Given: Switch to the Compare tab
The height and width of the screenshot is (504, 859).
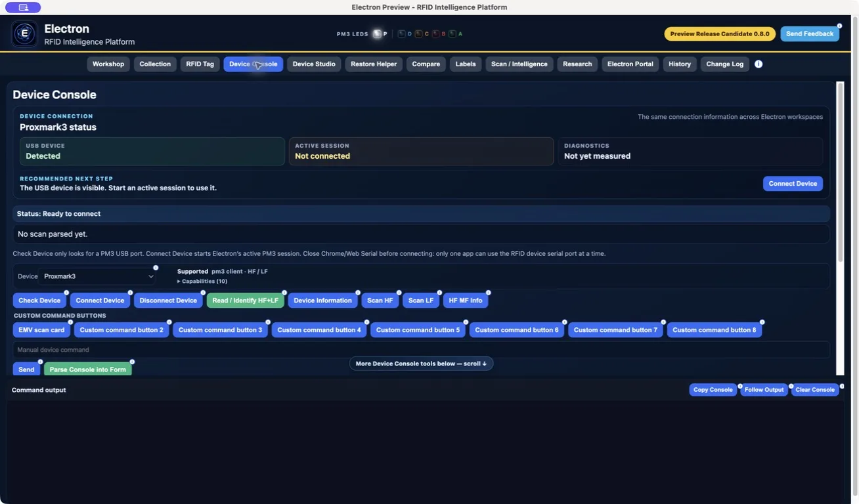Looking at the screenshot, I should click(426, 64).
